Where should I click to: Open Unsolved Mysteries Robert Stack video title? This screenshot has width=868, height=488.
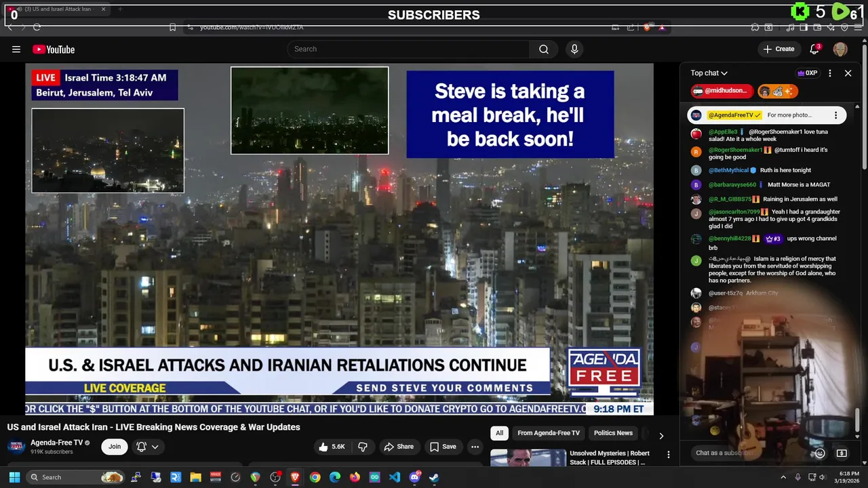[610, 457]
